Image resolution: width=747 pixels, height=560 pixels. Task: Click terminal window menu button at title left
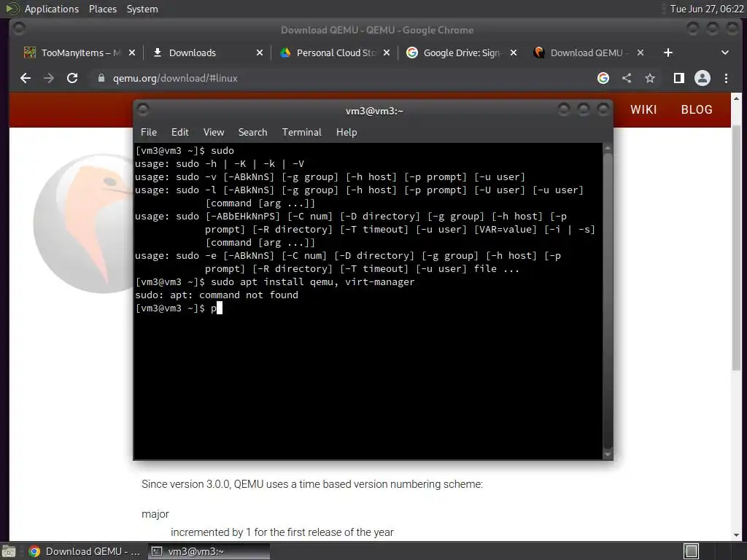[x=143, y=110]
